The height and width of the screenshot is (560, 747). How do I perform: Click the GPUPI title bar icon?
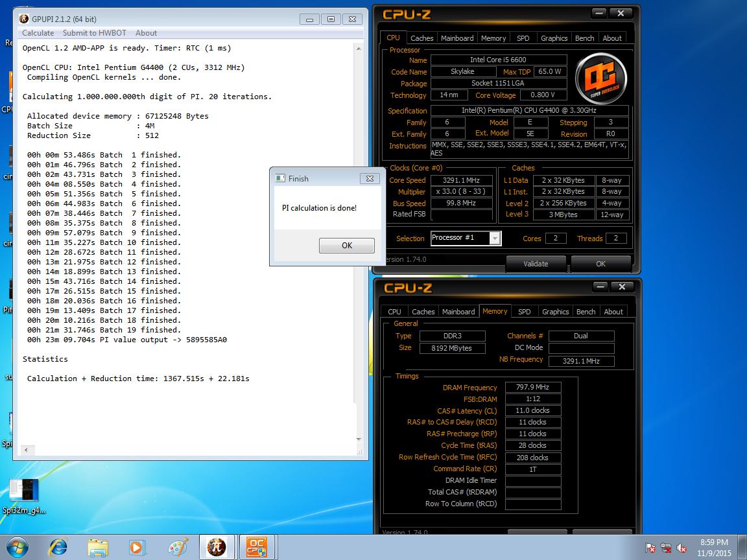click(24, 19)
